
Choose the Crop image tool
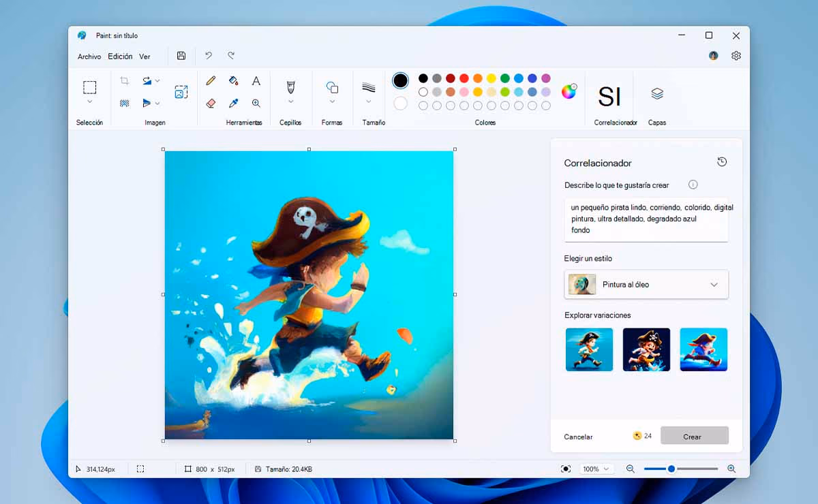coord(125,80)
